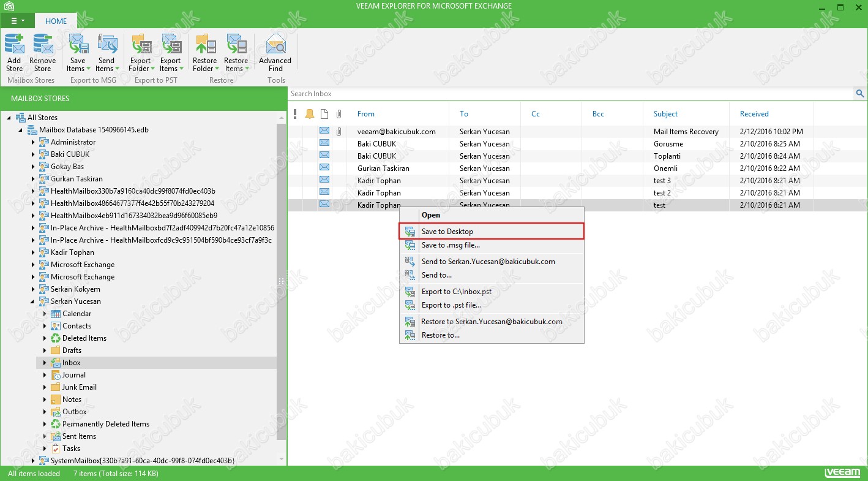Select the Junk Email folder

tap(80, 387)
